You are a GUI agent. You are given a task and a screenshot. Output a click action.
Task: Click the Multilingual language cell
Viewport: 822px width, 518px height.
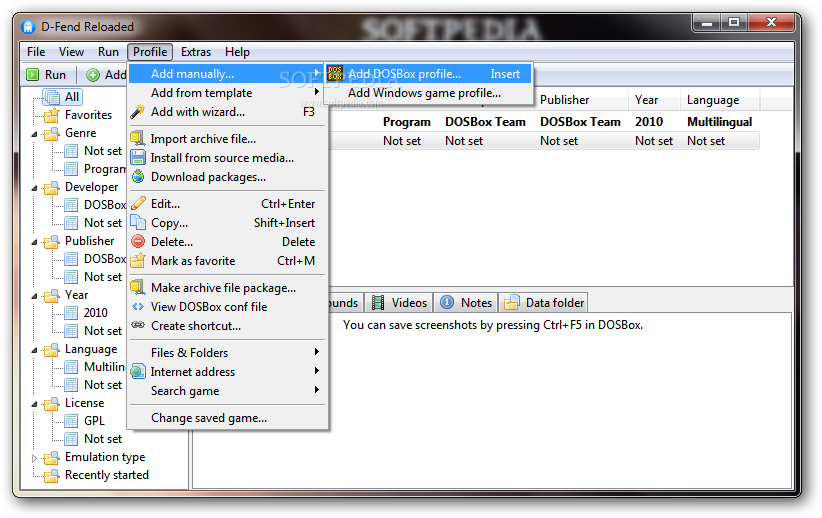click(x=719, y=122)
